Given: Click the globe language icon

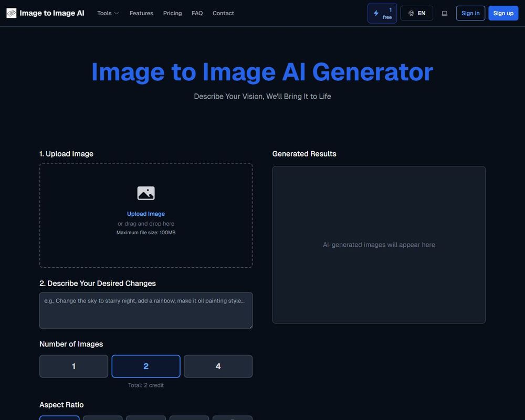Looking at the screenshot, I should point(411,13).
